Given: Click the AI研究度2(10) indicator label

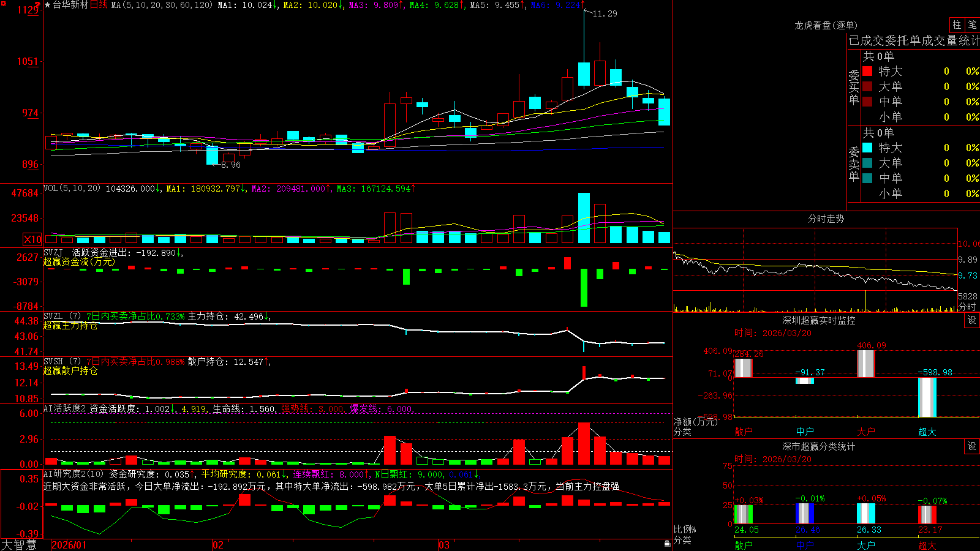Looking at the screenshot, I should point(73,474).
